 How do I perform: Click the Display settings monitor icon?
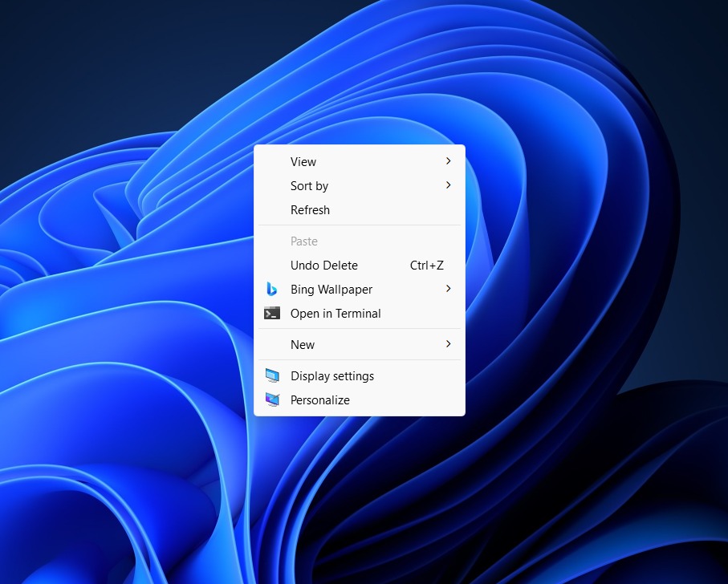272,375
